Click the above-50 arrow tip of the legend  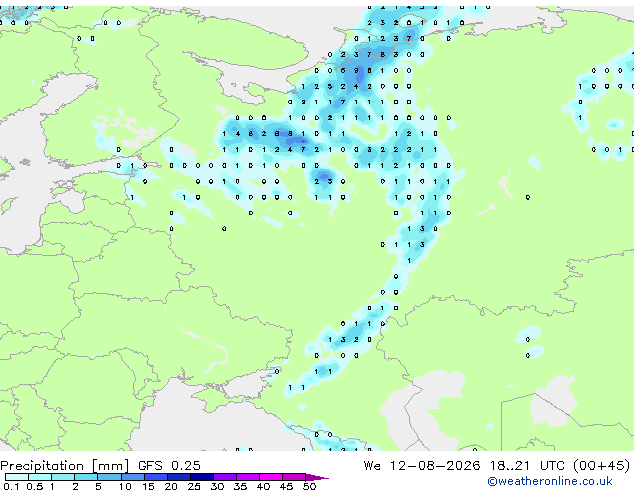tap(317, 477)
